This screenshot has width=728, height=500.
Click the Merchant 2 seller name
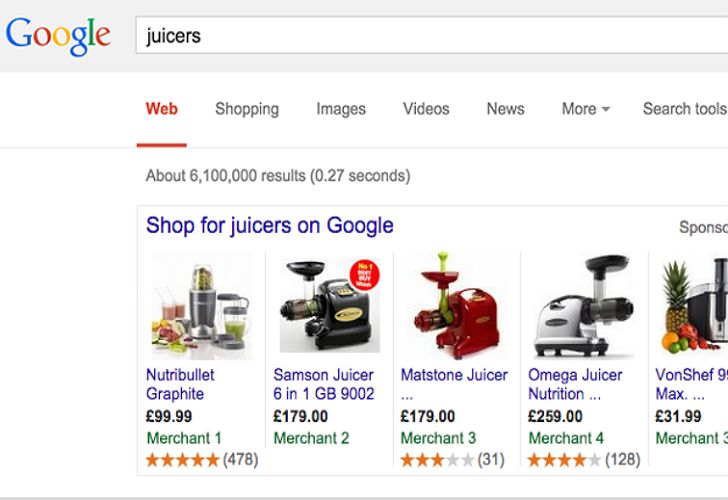[311, 438]
